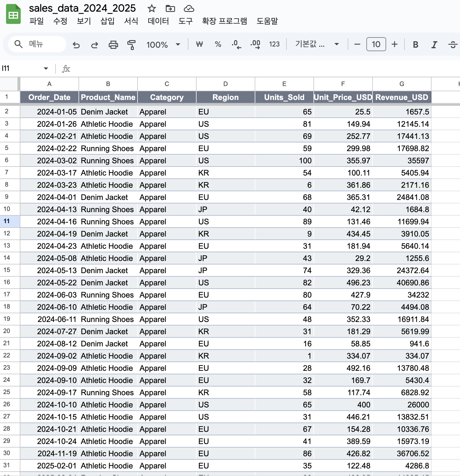Open more number formats 123
This screenshot has height=476, width=460.
point(274,44)
